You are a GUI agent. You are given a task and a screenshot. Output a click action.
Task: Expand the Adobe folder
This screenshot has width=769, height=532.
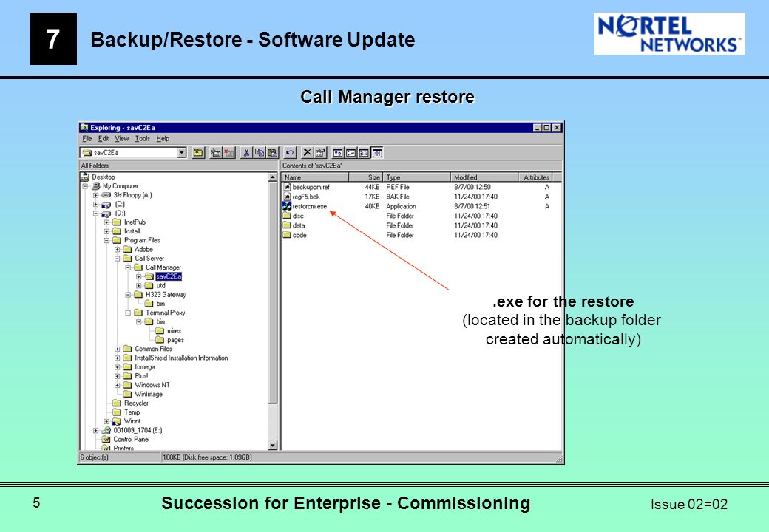[118, 249]
